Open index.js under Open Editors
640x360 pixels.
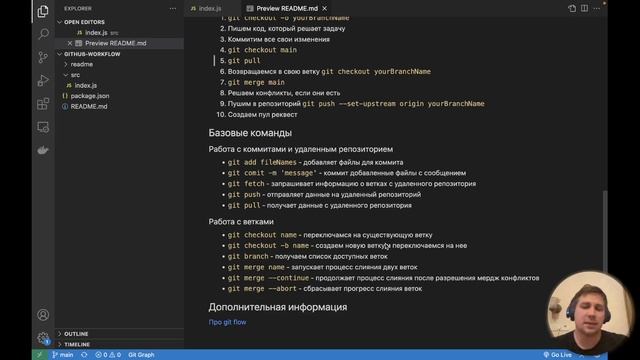click(x=96, y=33)
